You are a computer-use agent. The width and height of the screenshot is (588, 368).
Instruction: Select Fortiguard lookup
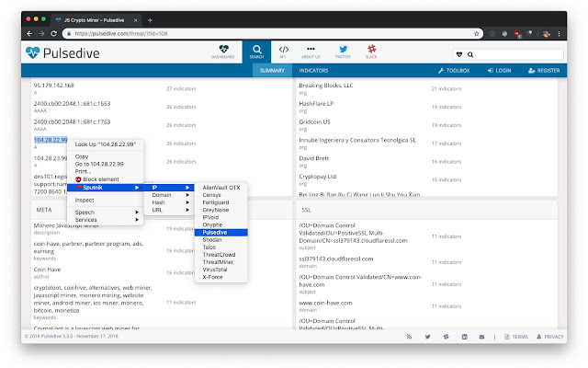[220, 202]
